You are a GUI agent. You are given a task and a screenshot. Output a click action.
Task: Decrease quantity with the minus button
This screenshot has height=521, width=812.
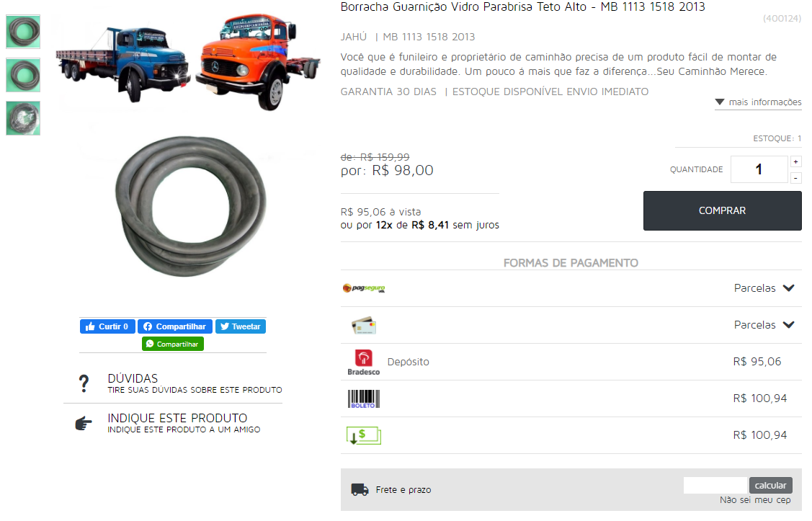[x=795, y=178]
